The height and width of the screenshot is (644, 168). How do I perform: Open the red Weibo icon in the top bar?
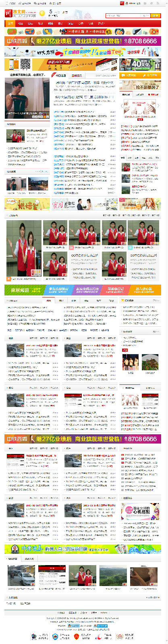(122, 3)
